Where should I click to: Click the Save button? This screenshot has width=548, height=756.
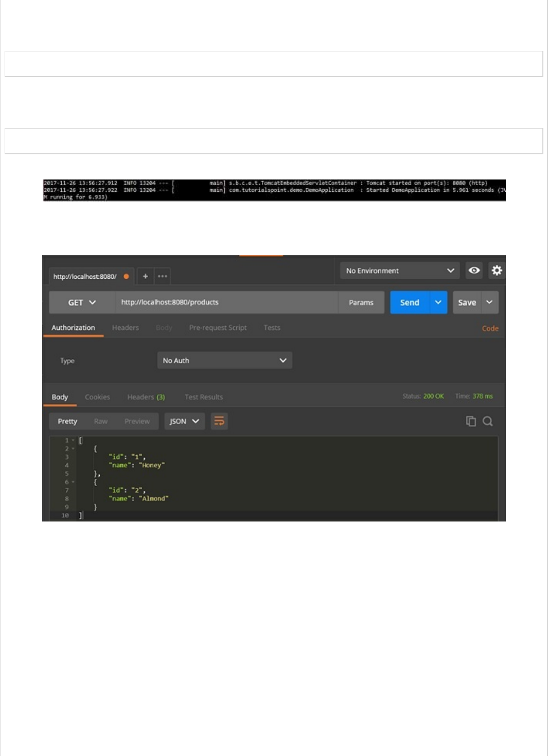click(x=467, y=302)
